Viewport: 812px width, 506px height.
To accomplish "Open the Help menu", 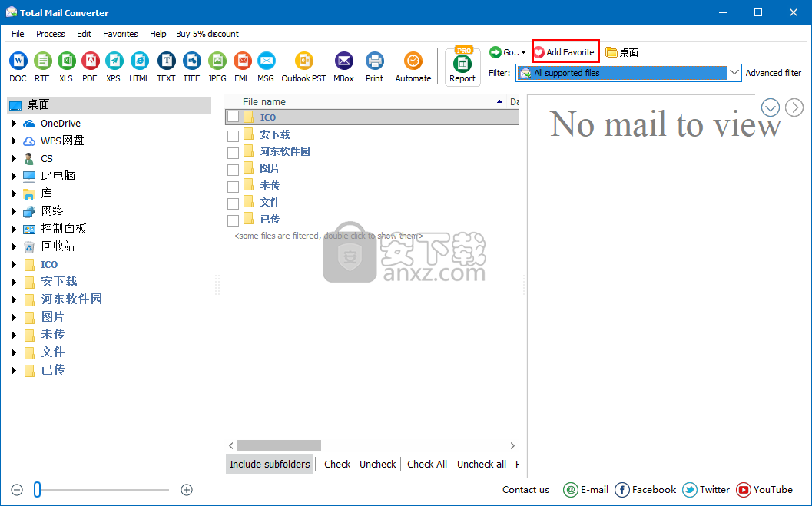I will (158, 34).
